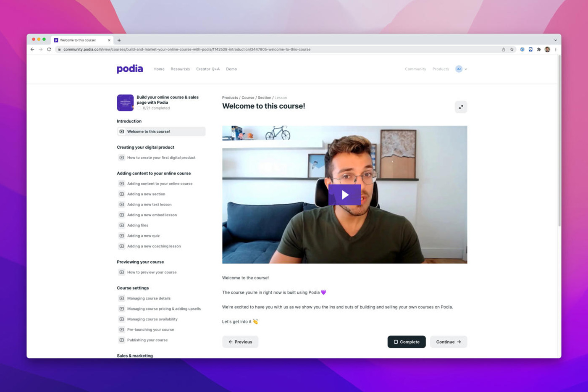Screen dimensions: 588x392
Task: Open the browser extensions puzzle icon
Action: pyautogui.click(x=539, y=50)
